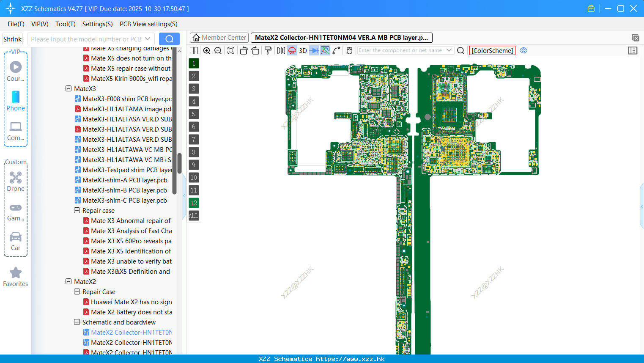Click the component search magnifier icon

pos(461,50)
